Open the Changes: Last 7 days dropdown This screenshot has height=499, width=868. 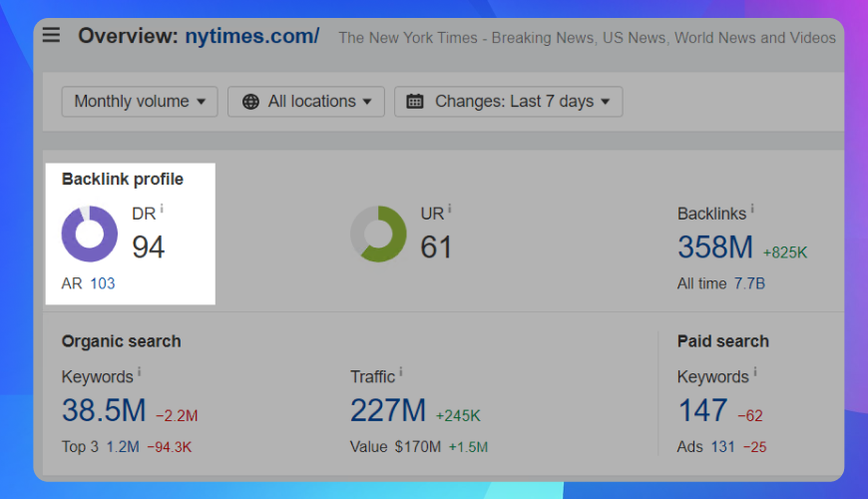point(508,102)
